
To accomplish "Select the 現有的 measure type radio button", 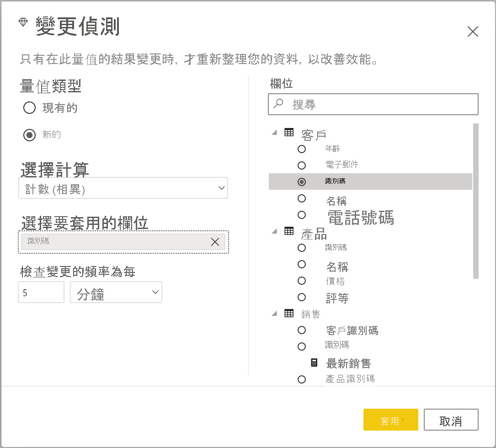I will pos(29,107).
